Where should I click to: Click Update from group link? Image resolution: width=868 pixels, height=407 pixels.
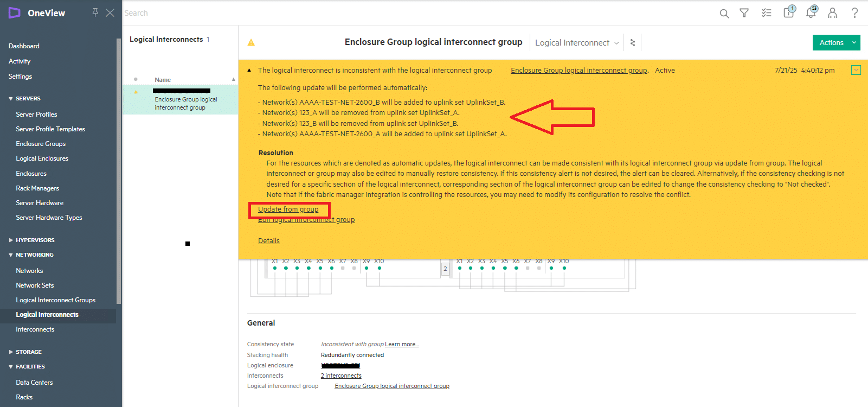pyautogui.click(x=288, y=209)
